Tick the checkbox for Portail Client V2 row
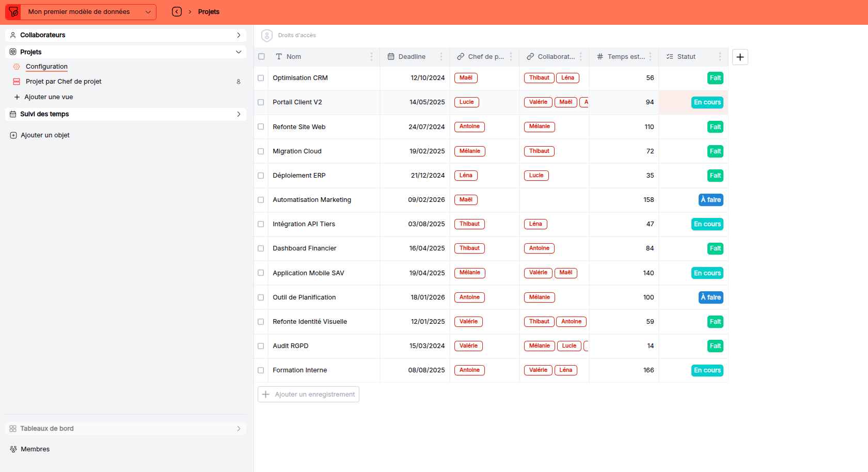868x472 pixels. 261,102
